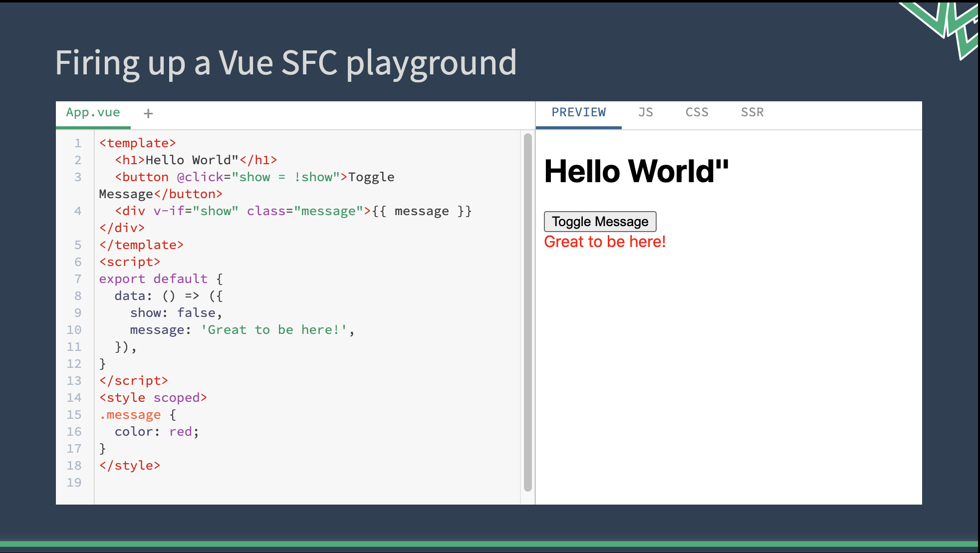Click line number 1 in editor gutter
The image size is (980, 553).
point(77,143)
